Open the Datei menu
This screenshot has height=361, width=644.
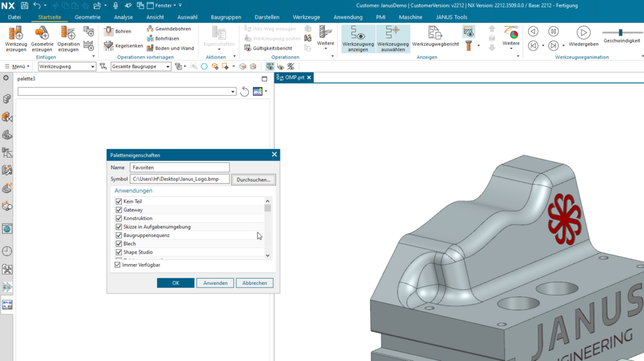[14, 18]
